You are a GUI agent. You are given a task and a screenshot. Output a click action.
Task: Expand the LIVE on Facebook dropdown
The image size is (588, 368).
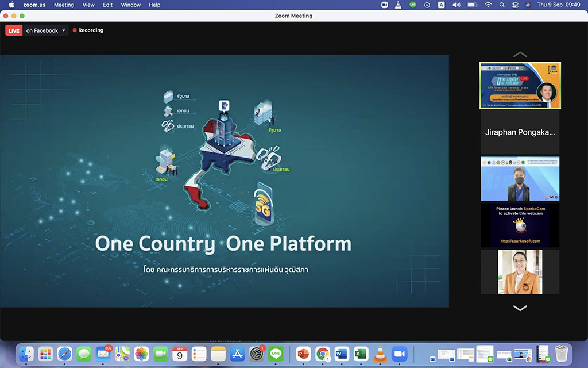pos(45,30)
